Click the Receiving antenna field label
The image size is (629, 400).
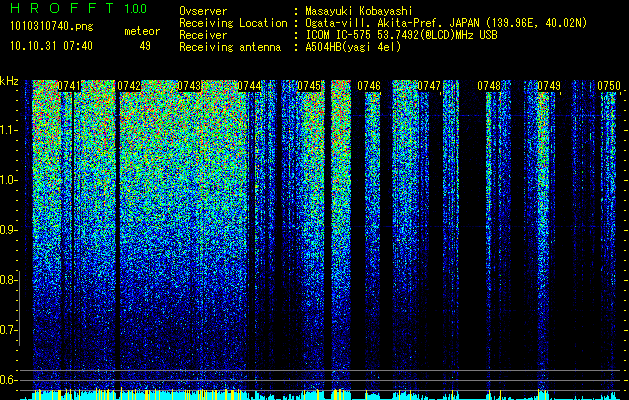click(230, 47)
